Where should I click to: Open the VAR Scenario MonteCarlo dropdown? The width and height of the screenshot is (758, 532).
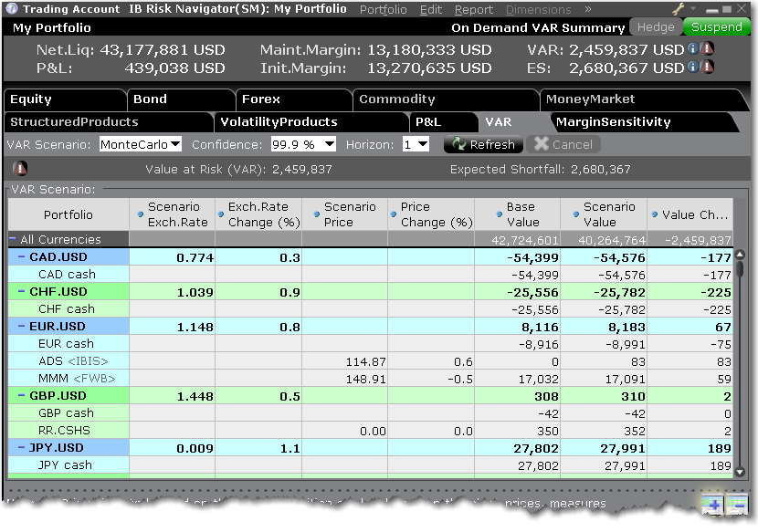140,144
